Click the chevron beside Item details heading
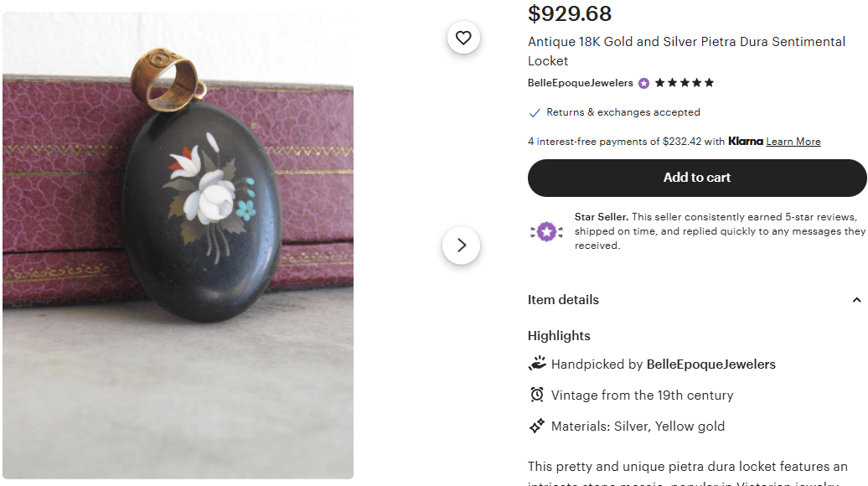 click(855, 299)
